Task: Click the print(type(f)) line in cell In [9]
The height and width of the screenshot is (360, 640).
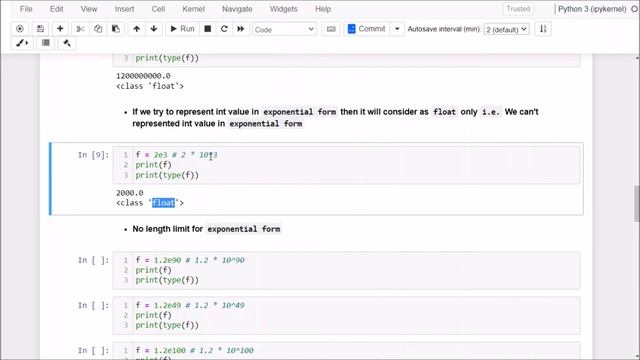Action: [x=167, y=175]
